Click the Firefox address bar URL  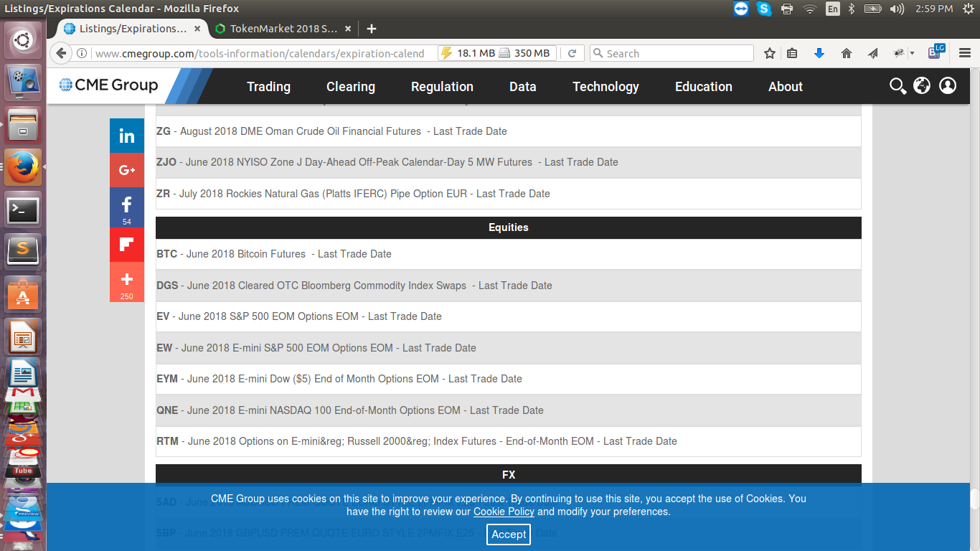click(x=260, y=53)
